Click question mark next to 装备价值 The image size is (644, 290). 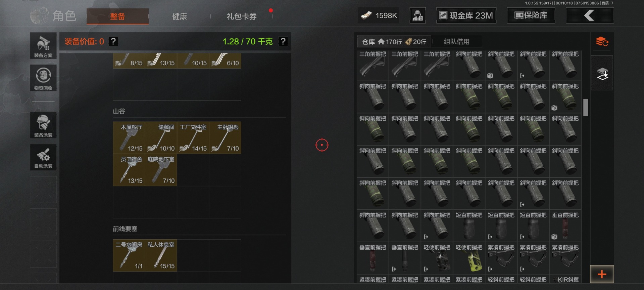pyautogui.click(x=113, y=41)
